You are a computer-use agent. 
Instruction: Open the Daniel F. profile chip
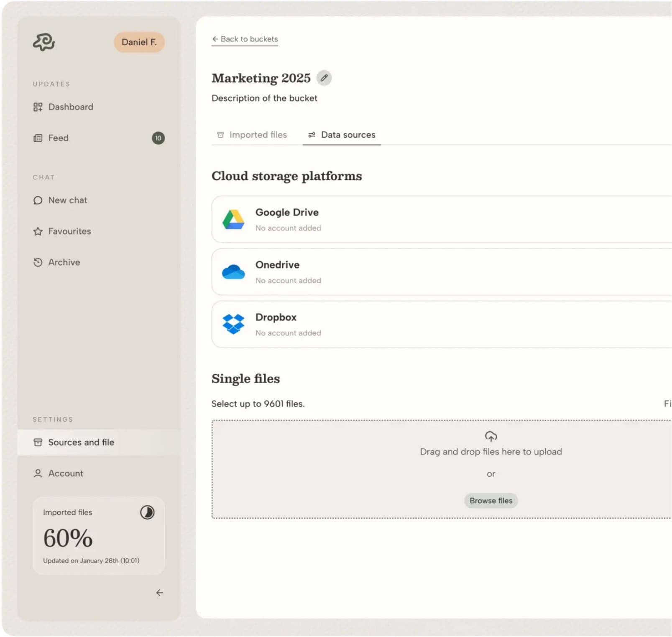(x=139, y=42)
